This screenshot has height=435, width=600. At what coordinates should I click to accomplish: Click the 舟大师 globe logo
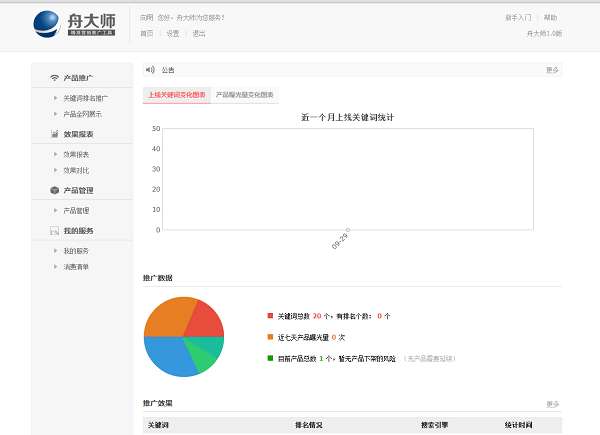(47, 24)
